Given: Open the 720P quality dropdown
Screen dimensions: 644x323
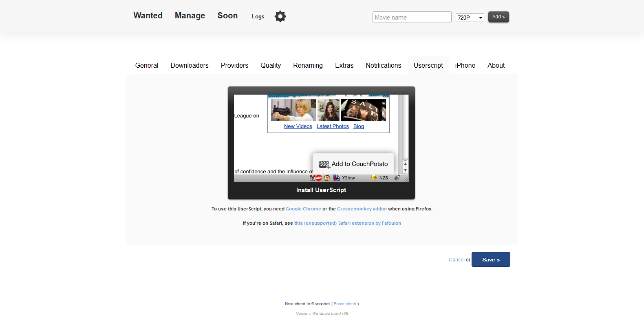Looking at the screenshot, I should point(470,18).
